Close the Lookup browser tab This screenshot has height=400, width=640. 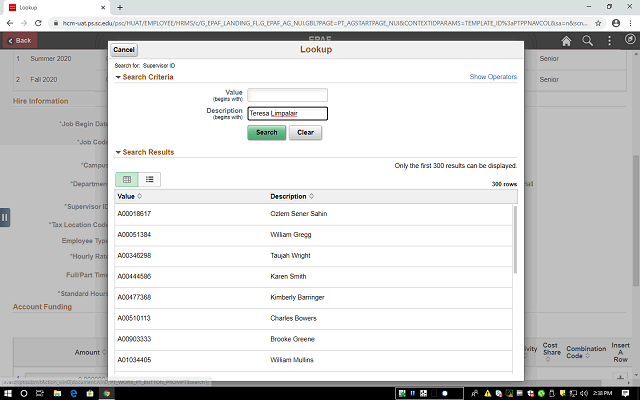103,7
